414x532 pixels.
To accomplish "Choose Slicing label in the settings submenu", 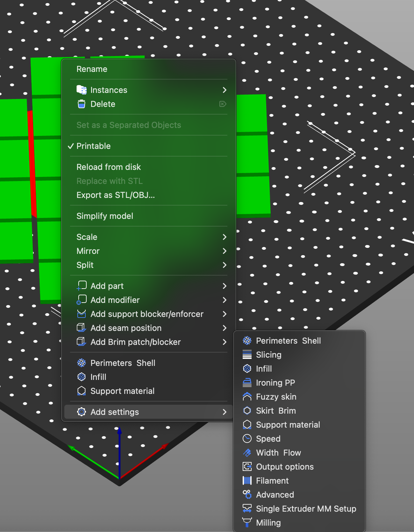I will pos(269,355).
